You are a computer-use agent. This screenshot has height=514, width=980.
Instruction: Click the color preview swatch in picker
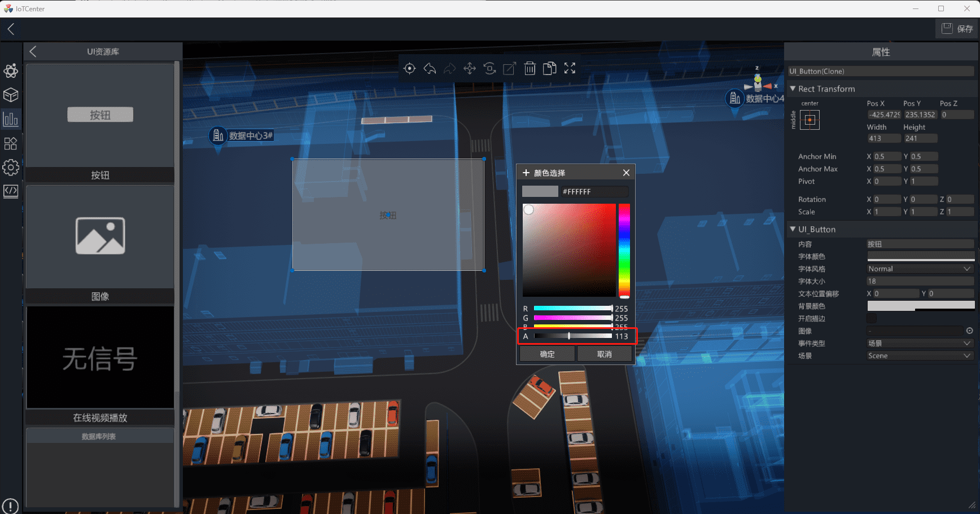(x=540, y=192)
